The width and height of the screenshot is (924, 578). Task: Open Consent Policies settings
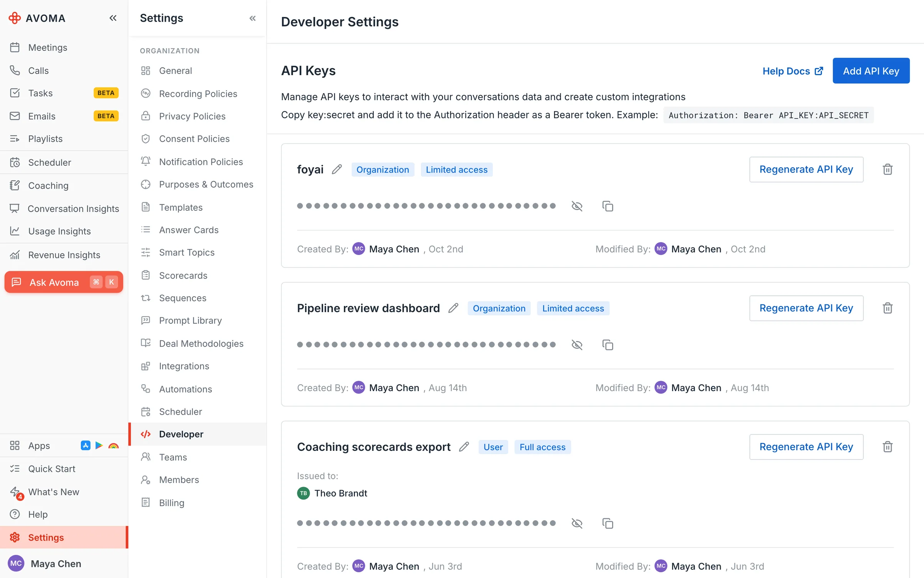(x=197, y=139)
